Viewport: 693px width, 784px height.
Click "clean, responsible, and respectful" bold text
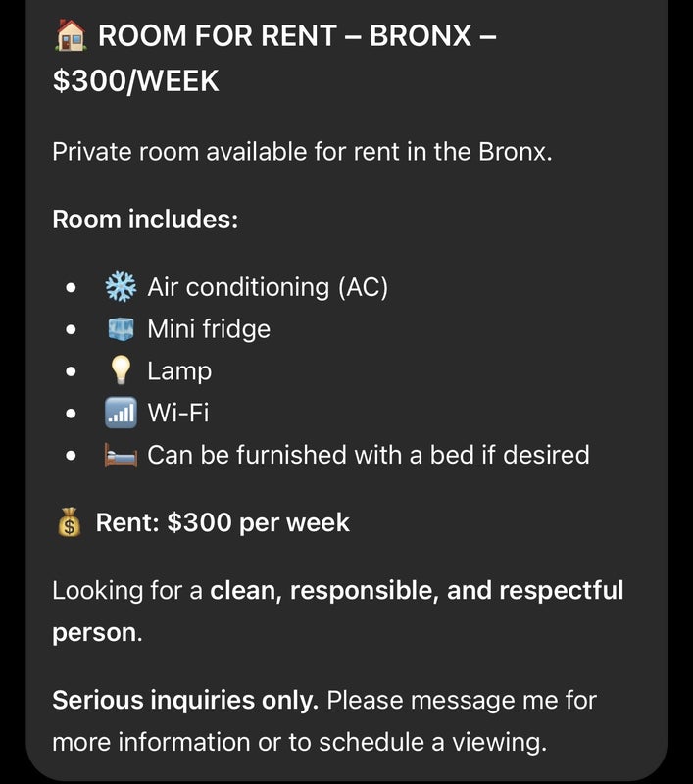click(x=417, y=591)
